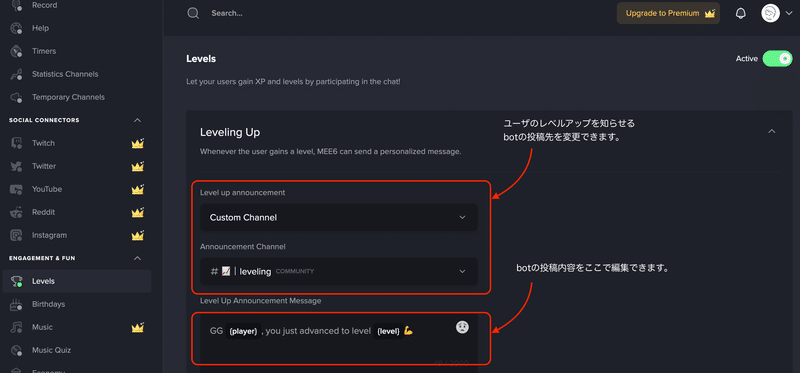Select Levels in the sidebar

[77, 281]
